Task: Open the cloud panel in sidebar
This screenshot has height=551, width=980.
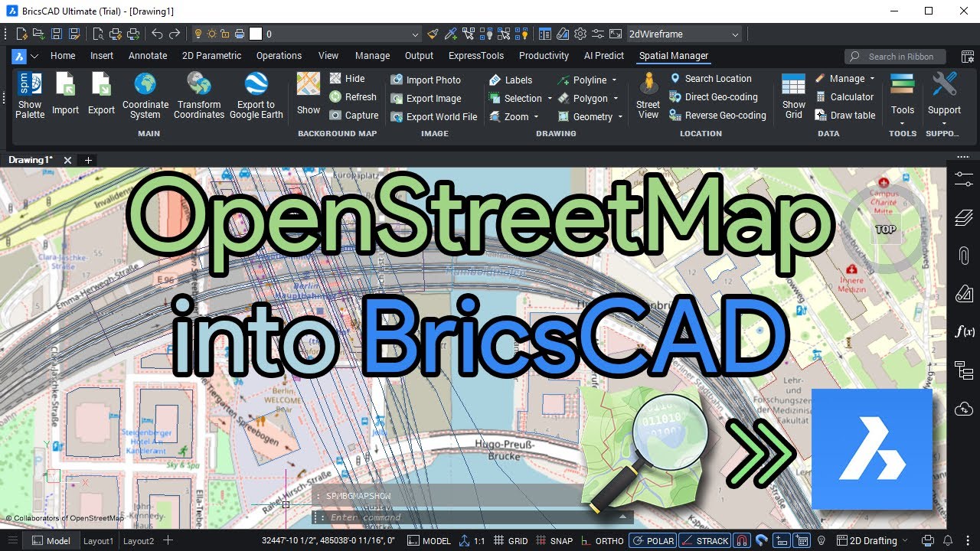Action: point(963,409)
